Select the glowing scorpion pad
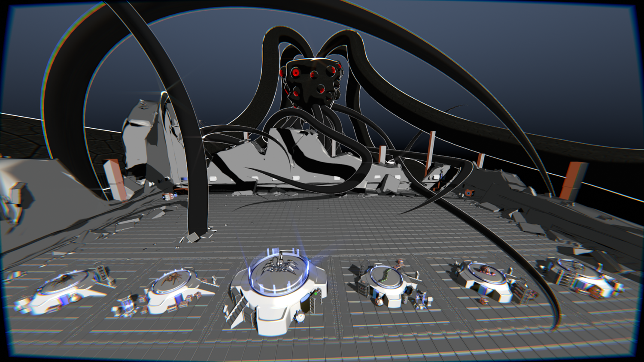 pos(278,291)
